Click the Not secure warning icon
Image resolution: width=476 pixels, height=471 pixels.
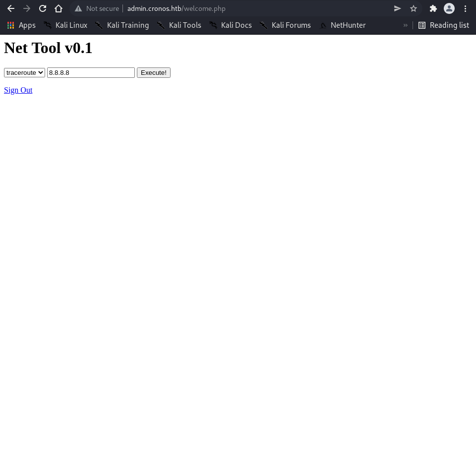78,8
